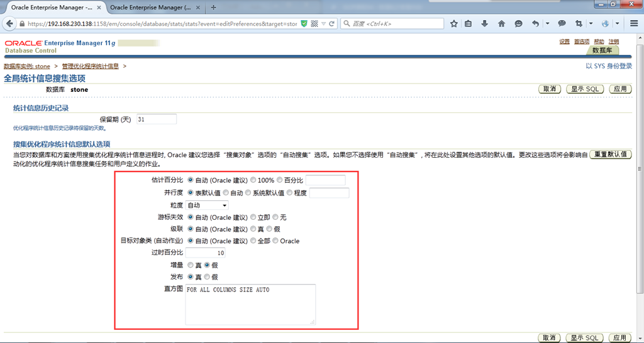Go to browser home icon

click(x=501, y=24)
